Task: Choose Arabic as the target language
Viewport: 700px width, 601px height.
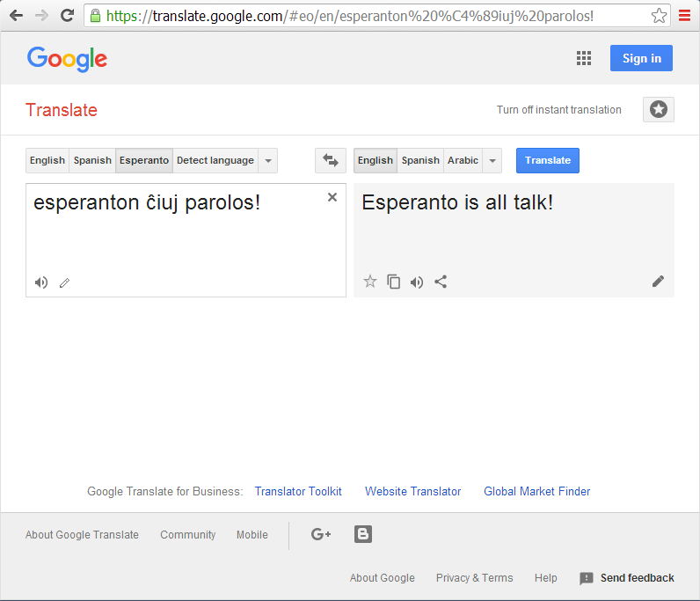Action: [463, 160]
